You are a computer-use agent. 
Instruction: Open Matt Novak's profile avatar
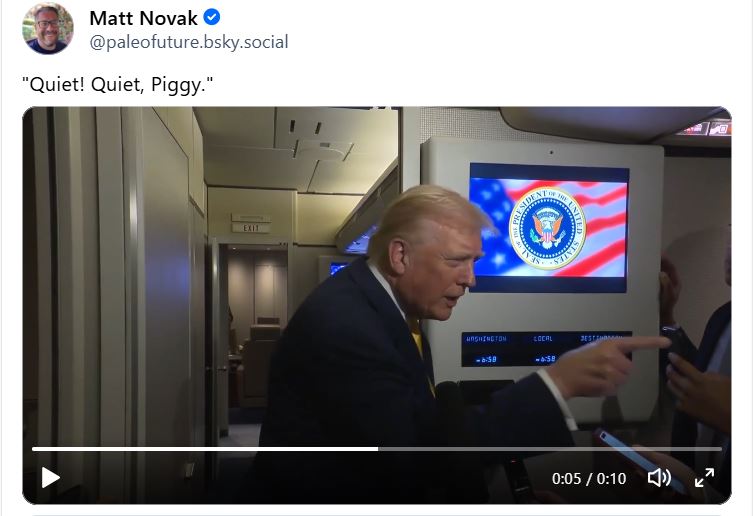[x=47, y=29]
